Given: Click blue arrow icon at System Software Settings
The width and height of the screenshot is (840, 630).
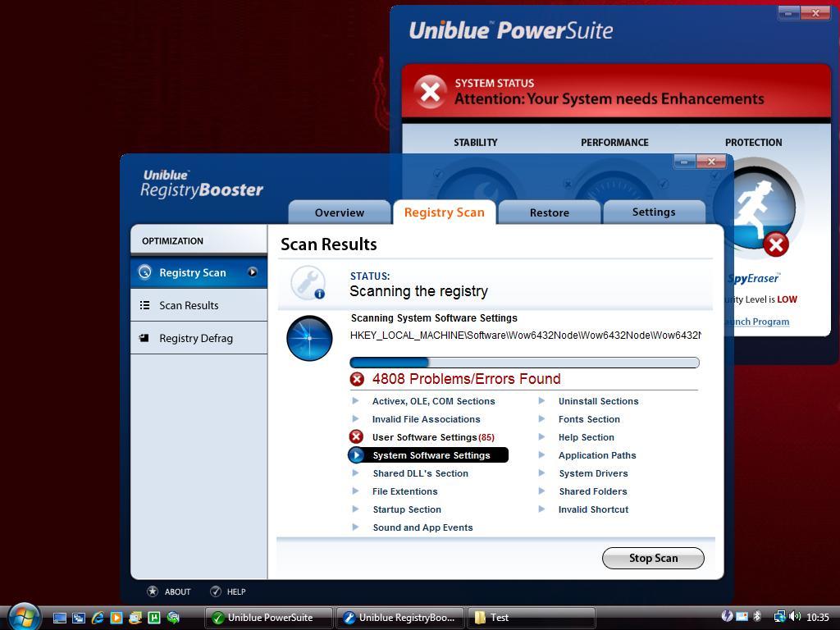Looking at the screenshot, I should 356,455.
